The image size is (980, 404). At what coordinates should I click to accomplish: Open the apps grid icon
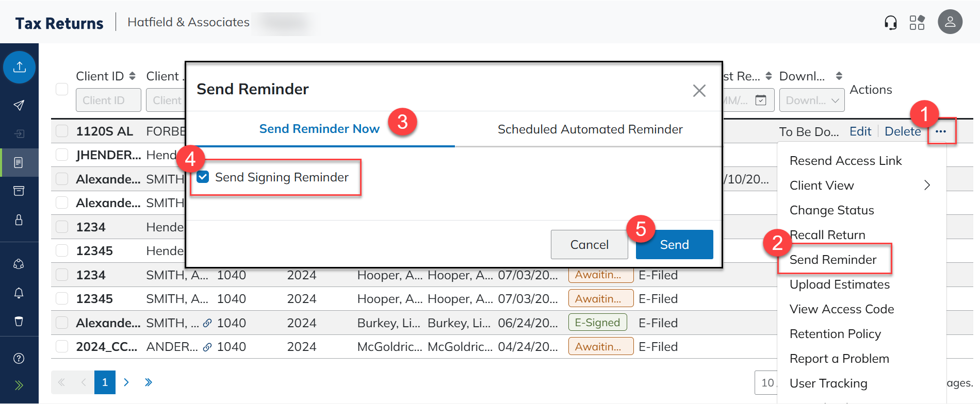tap(917, 23)
